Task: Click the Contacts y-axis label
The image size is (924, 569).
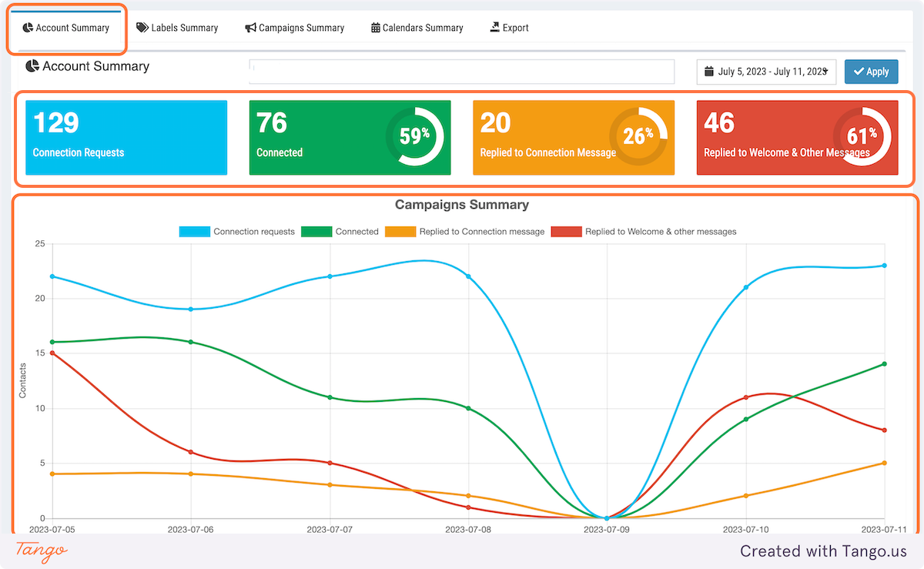Action: click(x=22, y=381)
